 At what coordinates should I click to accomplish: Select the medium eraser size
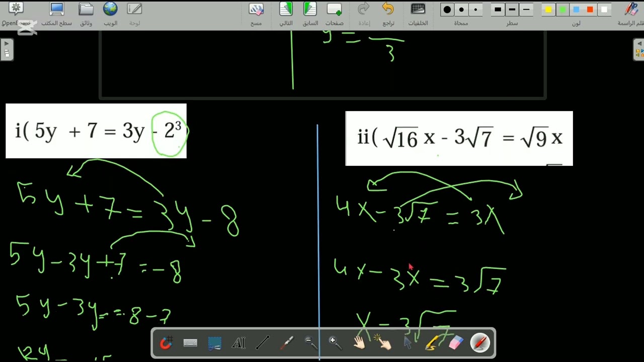461,10
